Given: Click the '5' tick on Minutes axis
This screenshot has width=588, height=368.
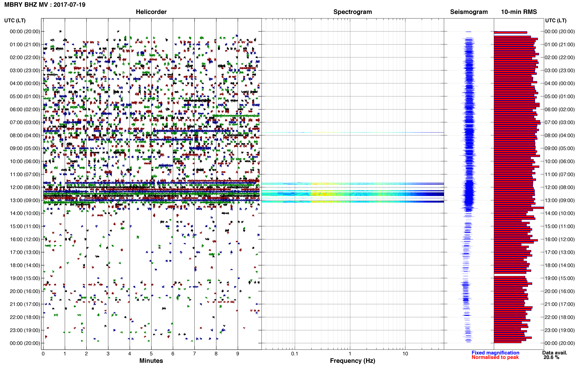Looking at the screenshot, I should click(151, 354).
